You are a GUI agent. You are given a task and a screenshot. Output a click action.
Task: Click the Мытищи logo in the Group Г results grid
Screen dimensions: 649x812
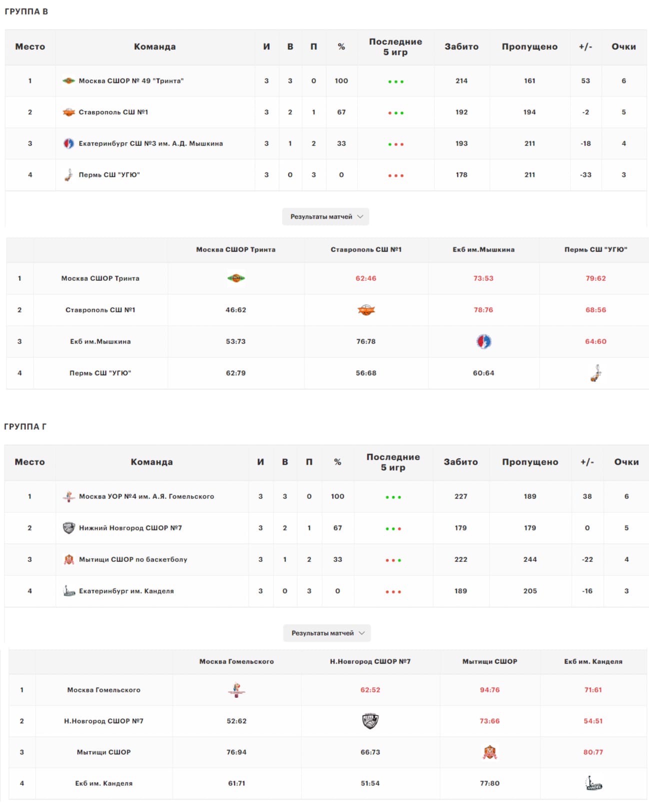pos(490,752)
